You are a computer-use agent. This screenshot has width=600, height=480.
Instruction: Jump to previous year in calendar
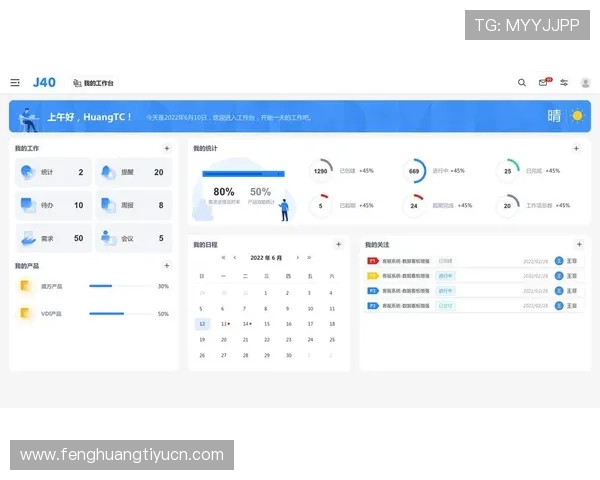coord(222,257)
